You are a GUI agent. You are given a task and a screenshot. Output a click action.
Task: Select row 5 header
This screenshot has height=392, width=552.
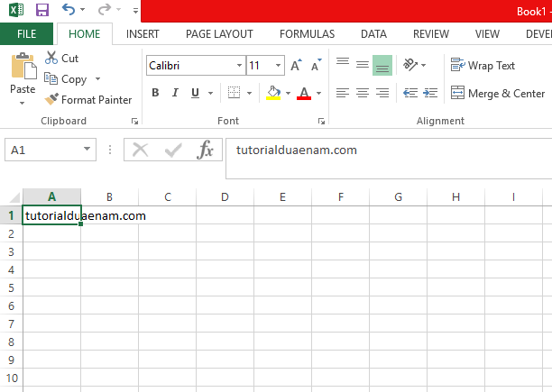pos(11,287)
